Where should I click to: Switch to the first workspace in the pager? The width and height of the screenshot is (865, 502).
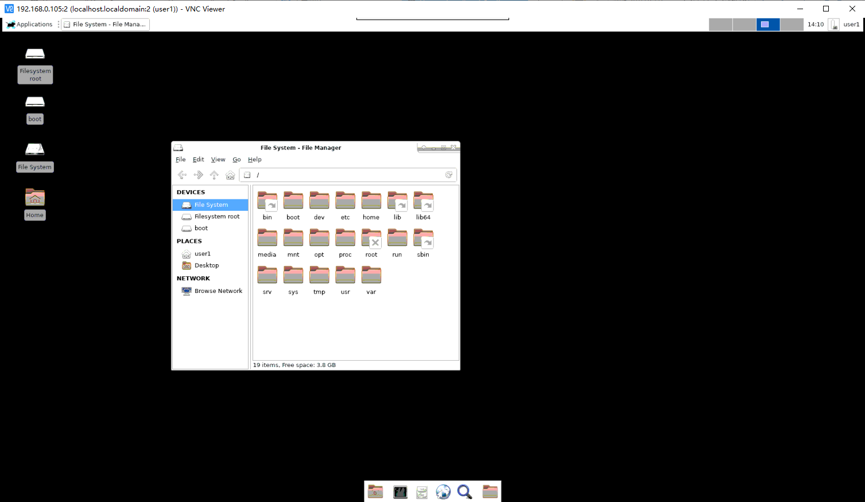(x=720, y=24)
